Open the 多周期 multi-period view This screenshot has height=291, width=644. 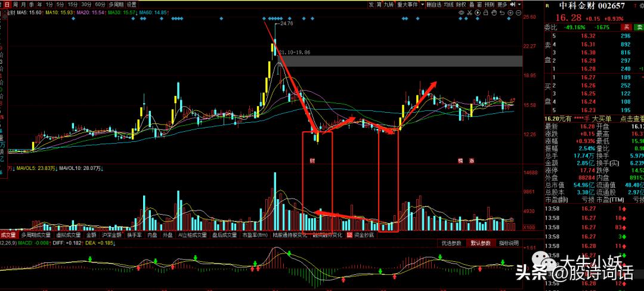[x=116, y=5]
